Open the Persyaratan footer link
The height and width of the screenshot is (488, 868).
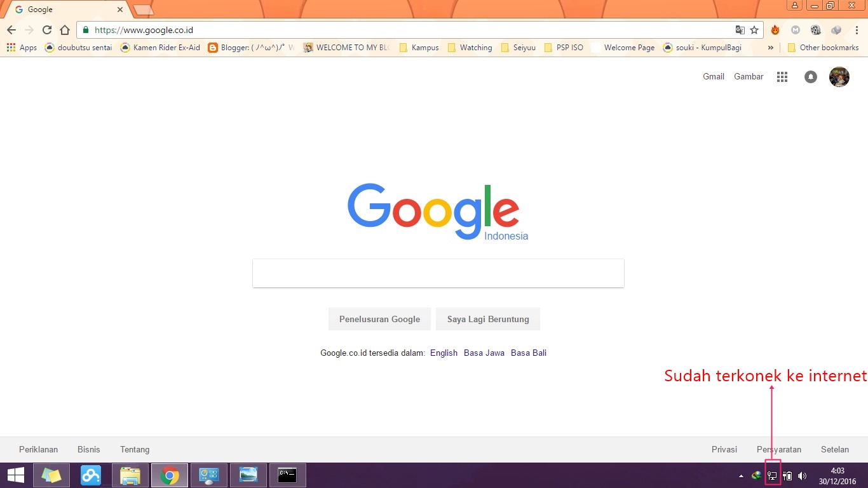[x=779, y=449]
